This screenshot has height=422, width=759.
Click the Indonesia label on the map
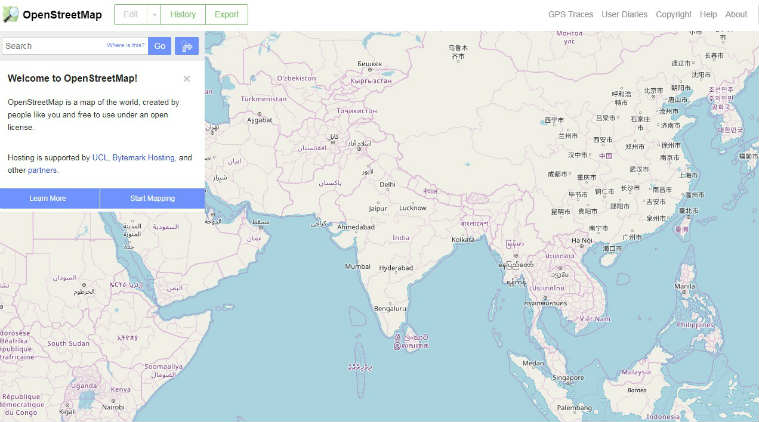click(x=663, y=417)
